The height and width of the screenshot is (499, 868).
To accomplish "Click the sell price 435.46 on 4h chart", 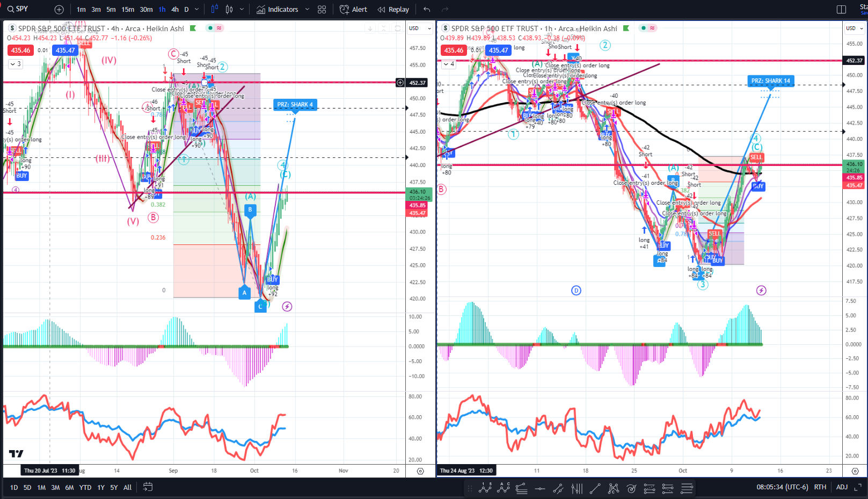I will click(20, 50).
